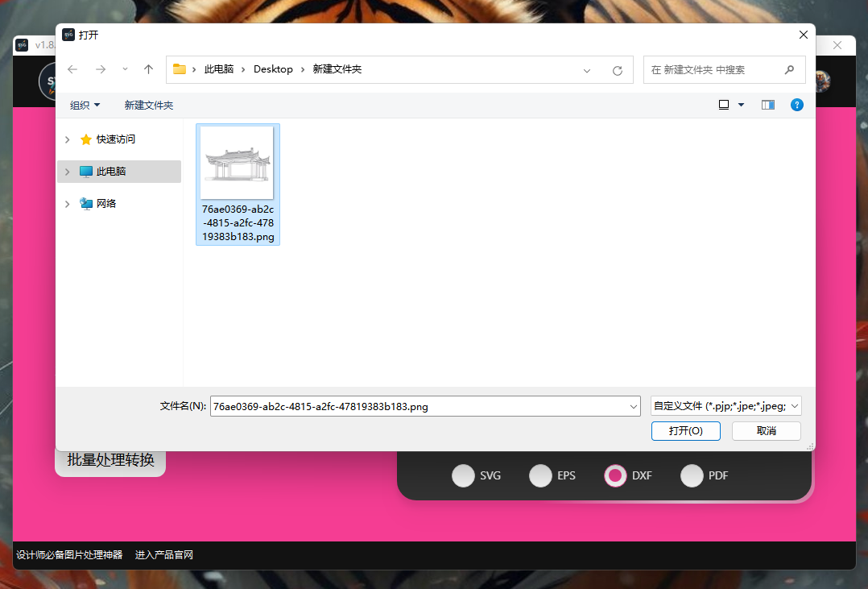This screenshot has width=868, height=589.
Task: Click the search magnifier icon
Action: [x=789, y=70]
